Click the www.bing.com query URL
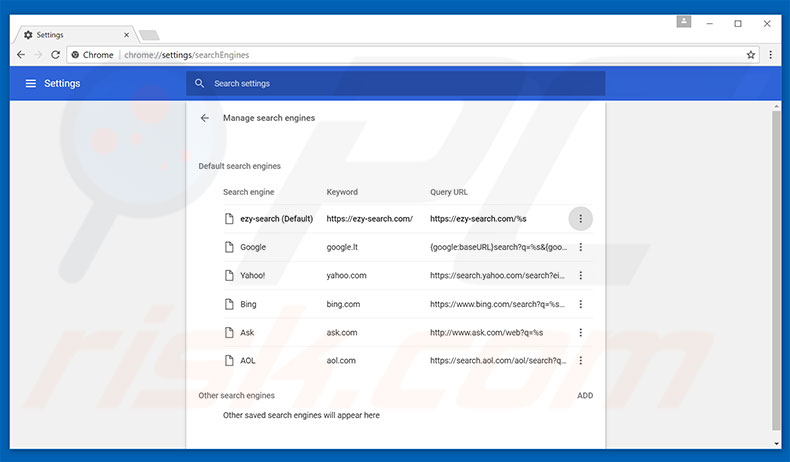 pos(497,304)
